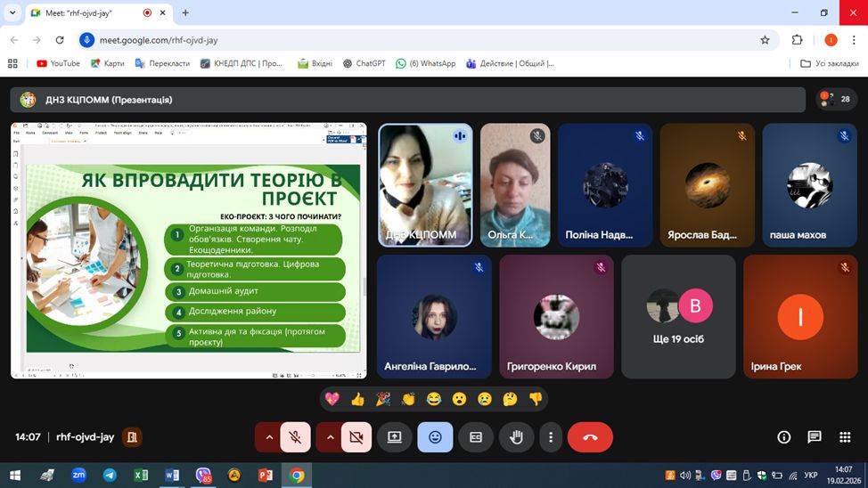
Task: Open the participants list showing 28
Action: (836, 99)
